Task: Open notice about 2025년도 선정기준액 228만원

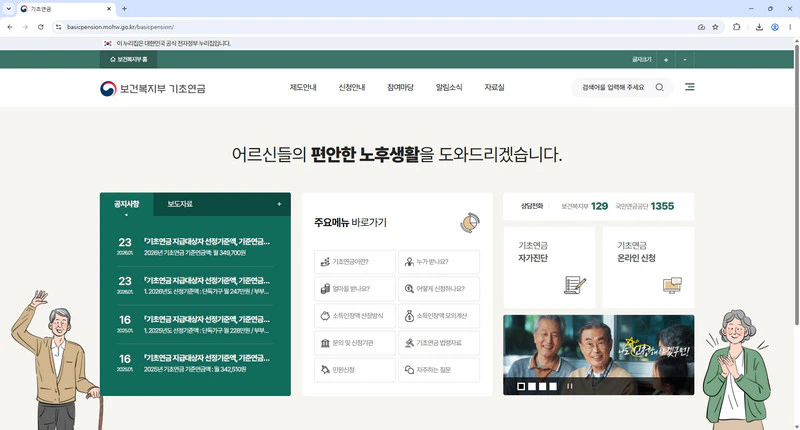Action: click(x=195, y=324)
